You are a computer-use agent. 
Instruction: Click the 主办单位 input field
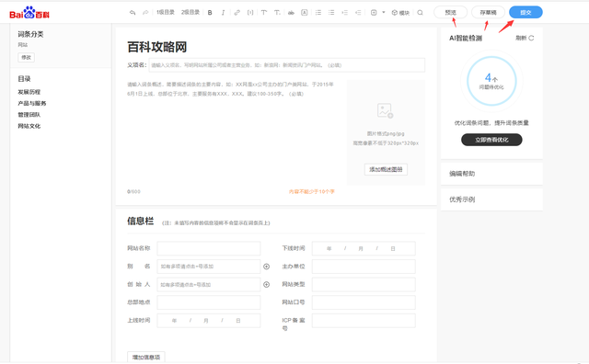(364, 267)
